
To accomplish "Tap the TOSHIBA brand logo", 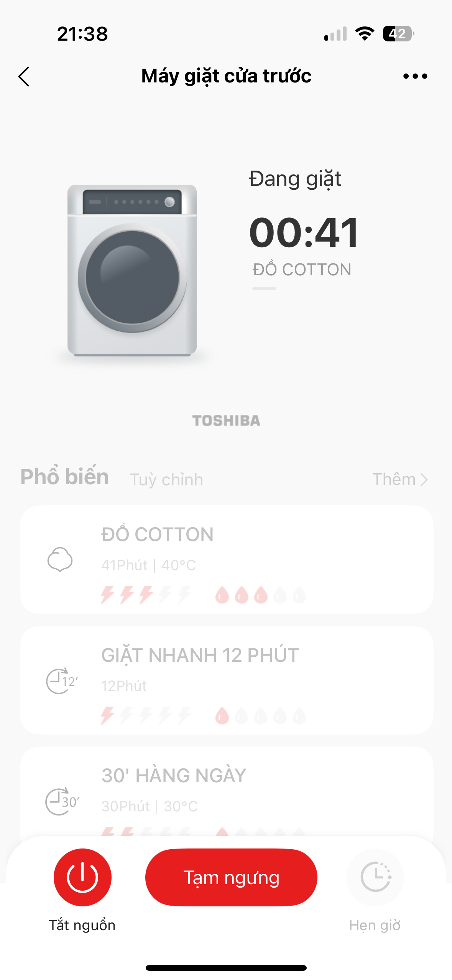I will [x=226, y=421].
